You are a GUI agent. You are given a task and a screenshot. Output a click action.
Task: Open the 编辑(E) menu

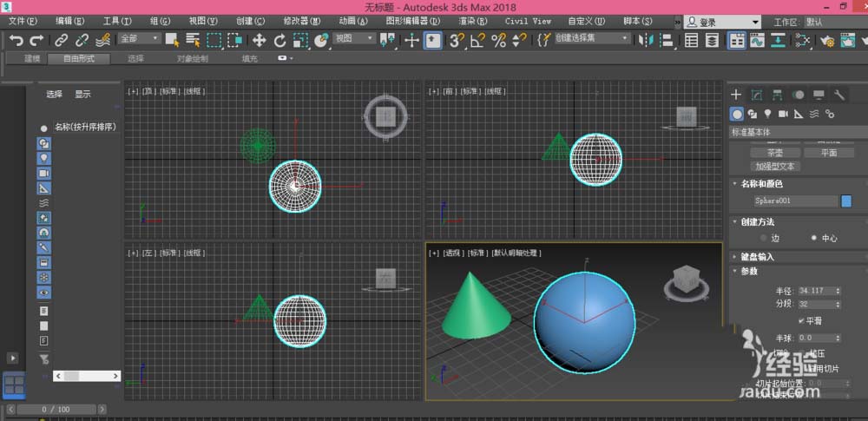69,21
